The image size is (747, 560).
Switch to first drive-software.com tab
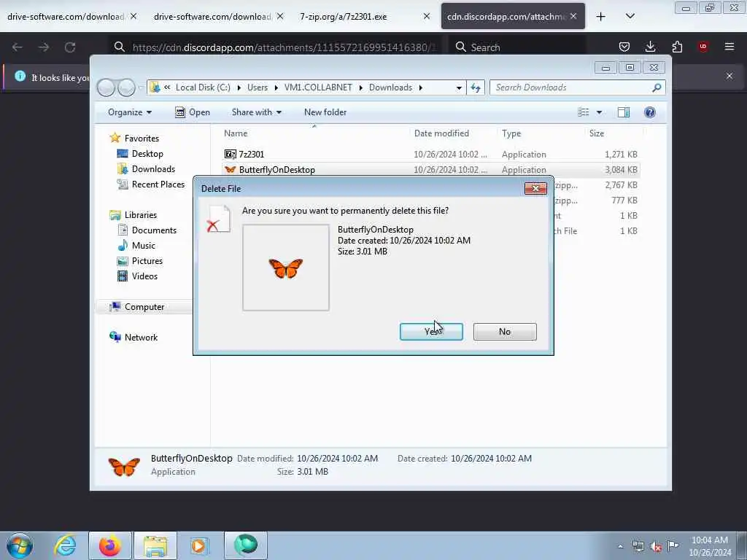66,17
